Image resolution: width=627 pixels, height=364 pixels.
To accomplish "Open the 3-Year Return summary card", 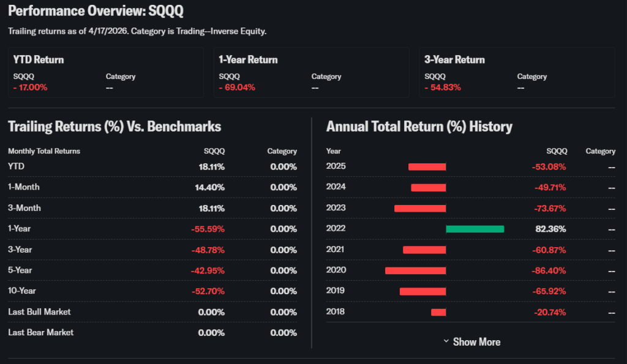I will click(x=517, y=72).
